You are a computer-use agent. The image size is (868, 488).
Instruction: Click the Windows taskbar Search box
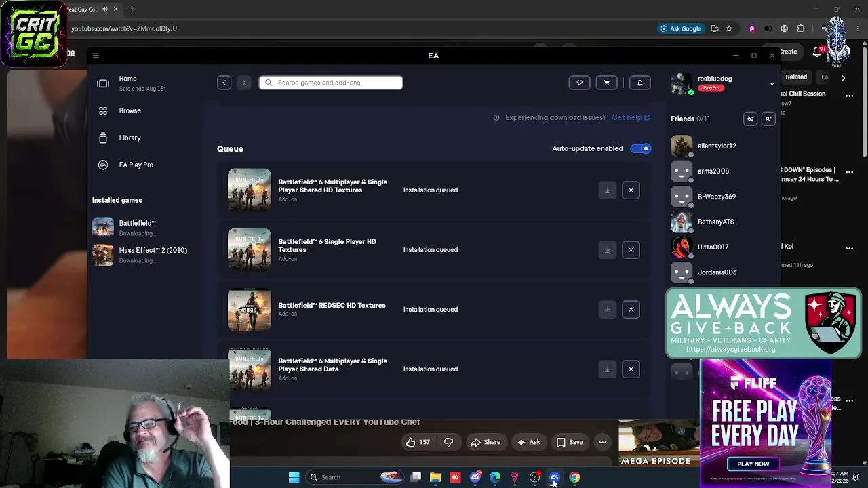(x=355, y=477)
